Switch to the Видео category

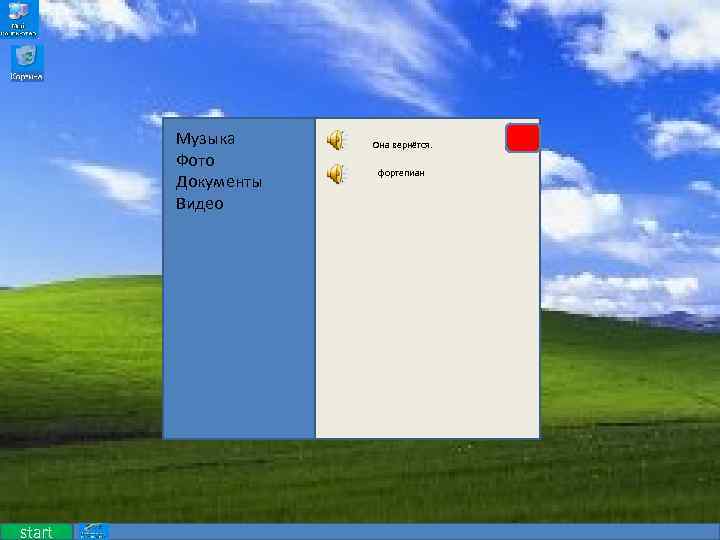click(x=199, y=203)
